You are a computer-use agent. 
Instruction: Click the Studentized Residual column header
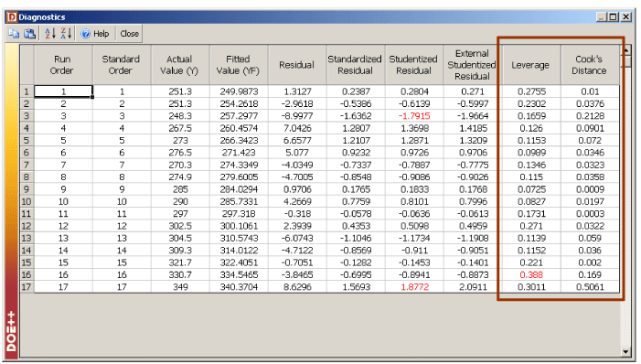click(413, 65)
